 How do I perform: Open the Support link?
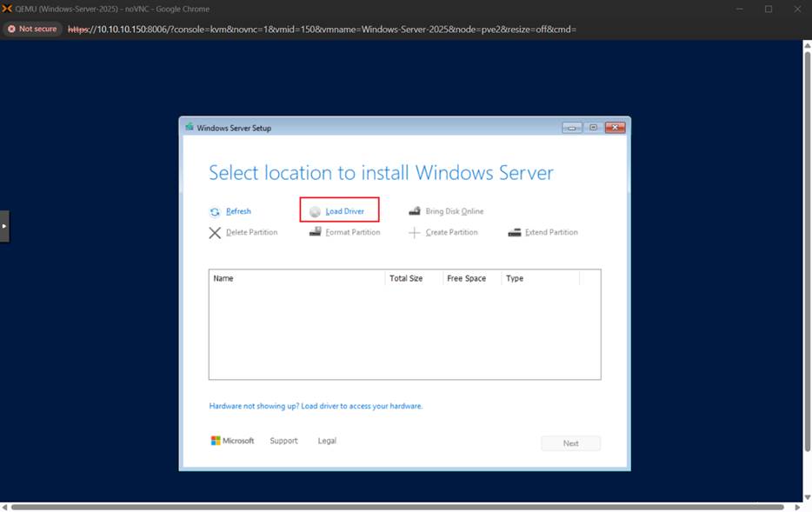(x=283, y=441)
